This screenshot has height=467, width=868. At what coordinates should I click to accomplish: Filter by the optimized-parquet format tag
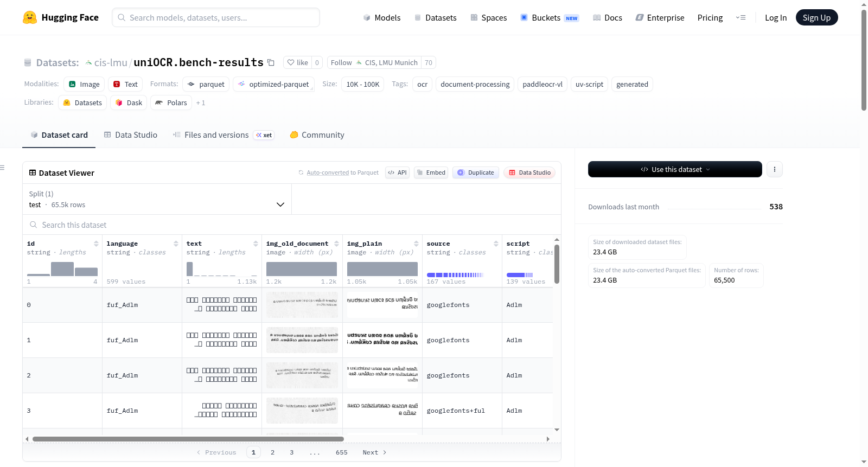coord(273,84)
